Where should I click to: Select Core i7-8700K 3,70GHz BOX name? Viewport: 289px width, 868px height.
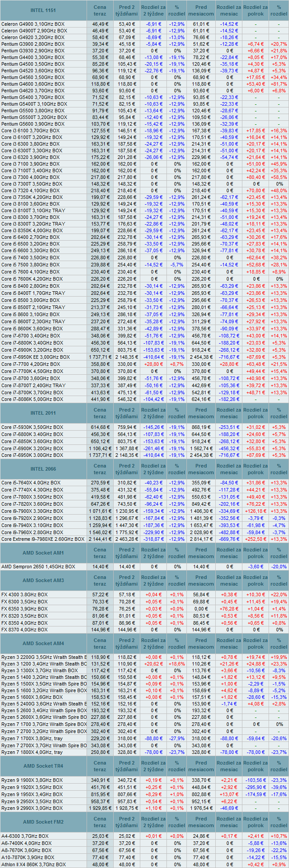[x=32, y=392]
